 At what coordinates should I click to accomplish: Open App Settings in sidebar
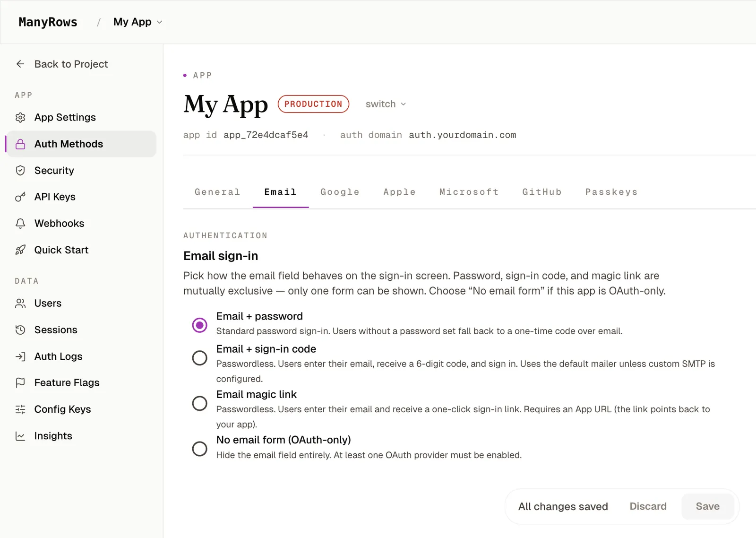(x=81, y=117)
